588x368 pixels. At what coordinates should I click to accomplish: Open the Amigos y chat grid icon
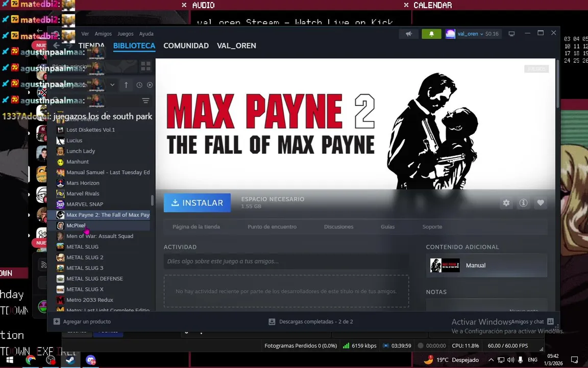pos(550,321)
